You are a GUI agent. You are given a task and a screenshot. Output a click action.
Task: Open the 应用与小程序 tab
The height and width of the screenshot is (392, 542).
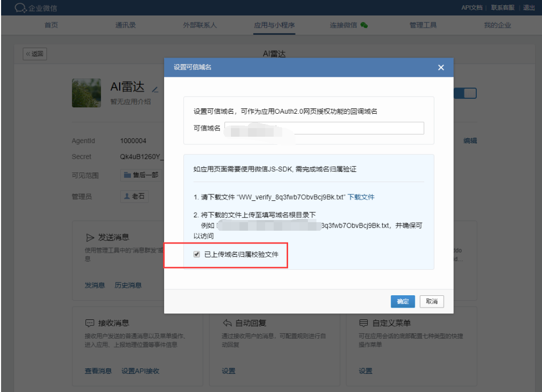click(x=274, y=25)
